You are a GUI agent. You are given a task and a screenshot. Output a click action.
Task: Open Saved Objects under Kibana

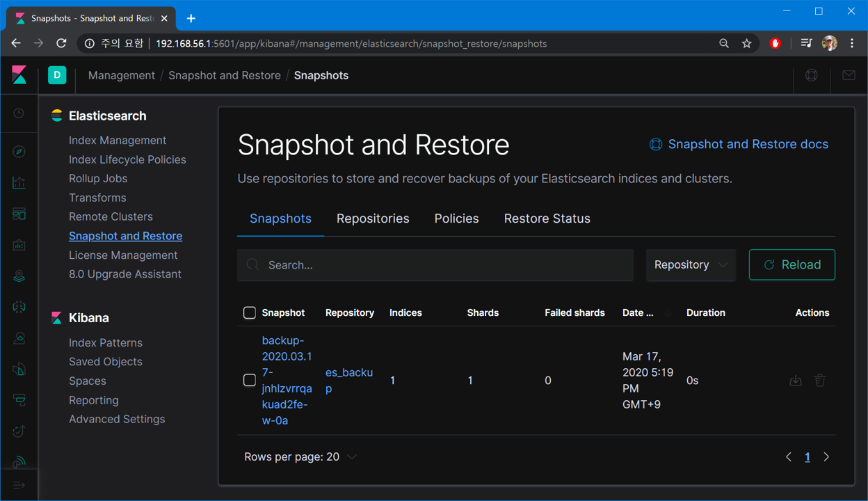click(x=106, y=362)
